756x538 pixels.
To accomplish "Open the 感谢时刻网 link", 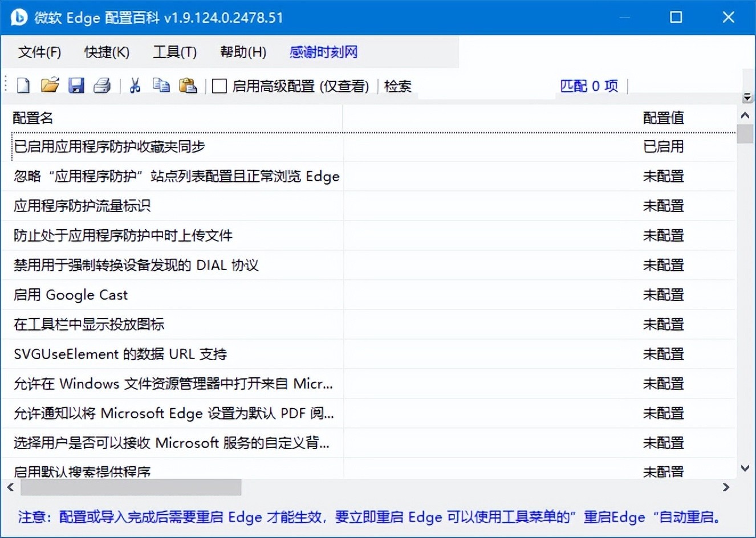I will pyautogui.click(x=323, y=52).
